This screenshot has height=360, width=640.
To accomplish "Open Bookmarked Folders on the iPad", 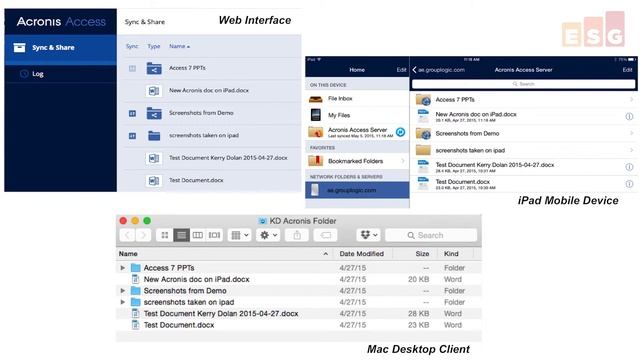I will pyautogui.click(x=357, y=161).
